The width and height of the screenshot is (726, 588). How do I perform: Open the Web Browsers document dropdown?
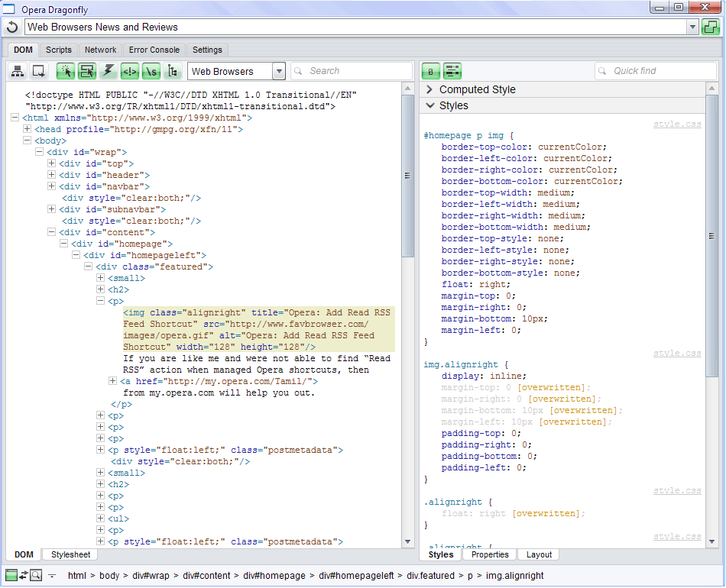pyautogui.click(x=278, y=71)
